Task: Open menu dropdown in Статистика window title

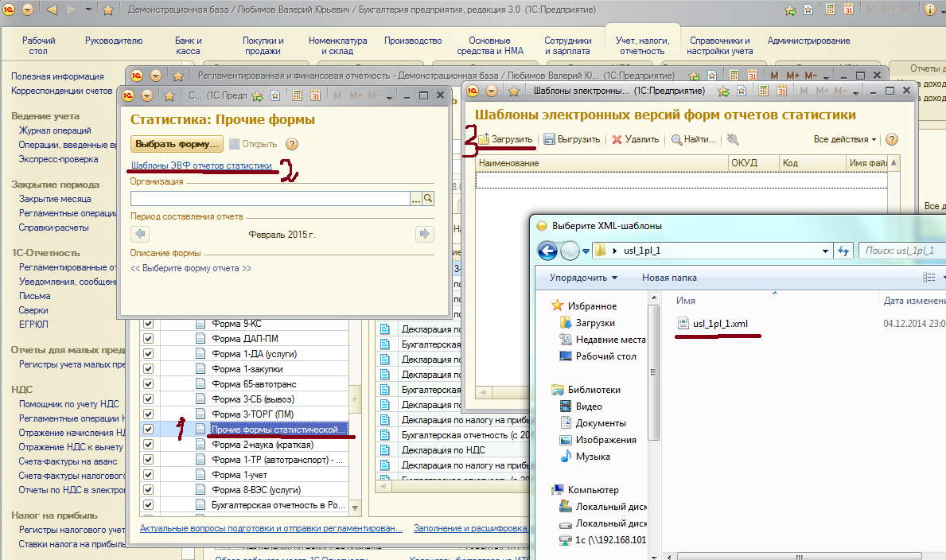Action: (146, 95)
